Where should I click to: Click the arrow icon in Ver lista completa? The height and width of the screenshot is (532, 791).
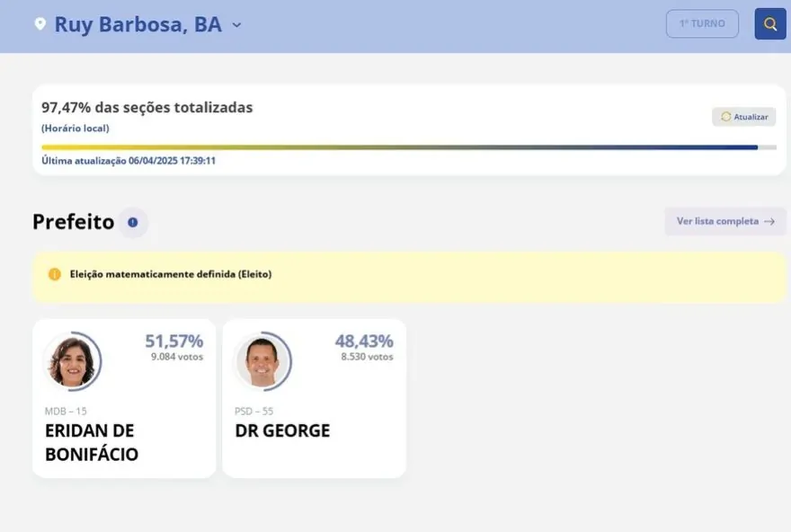[769, 221]
